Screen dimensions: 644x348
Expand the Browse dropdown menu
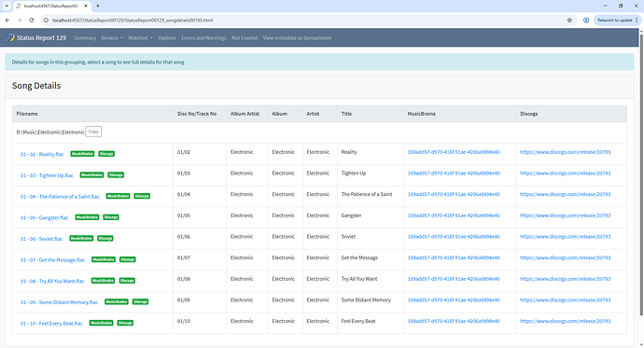click(112, 37)
